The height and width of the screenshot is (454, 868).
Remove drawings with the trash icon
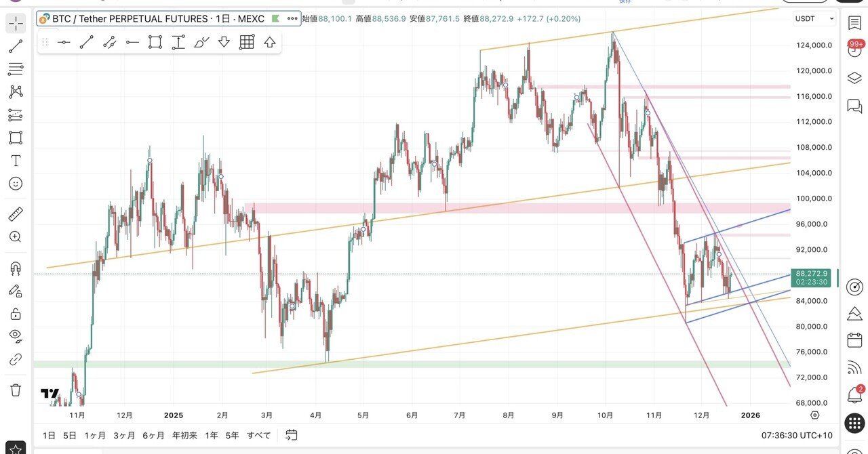coord(16,390)
